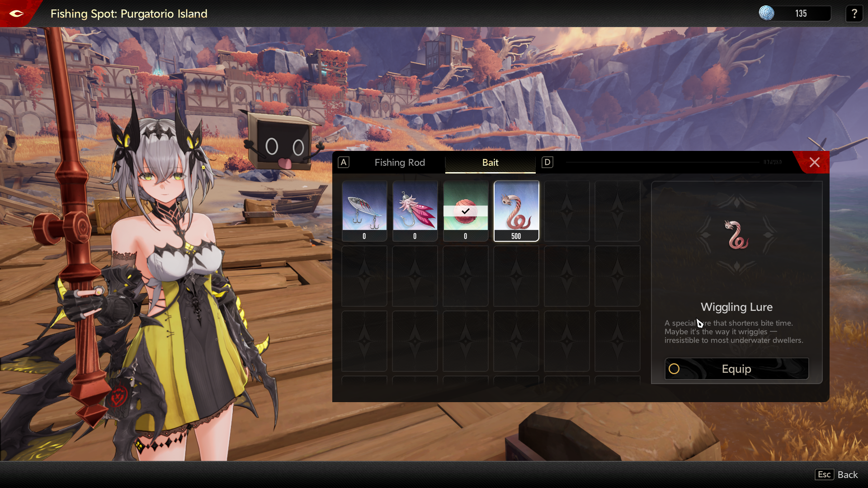
Task: Toggle the checkmark on equipped bait
Action: (x=466, y=211)
